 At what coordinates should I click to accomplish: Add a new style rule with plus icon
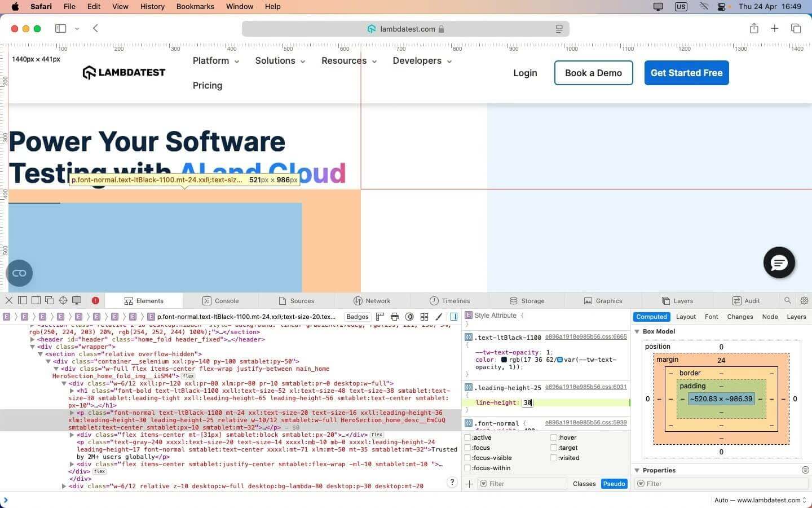pos(469,484)
